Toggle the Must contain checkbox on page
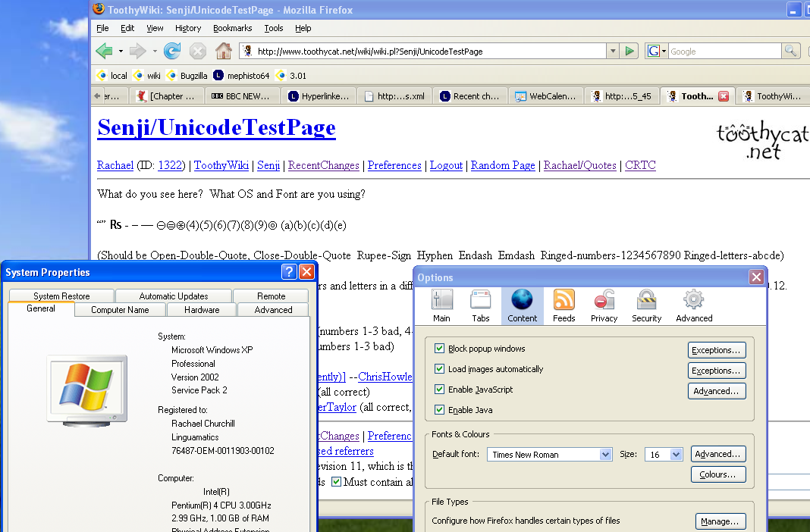Image resolution: width=810 pixels, height=532 pixels. pos(336,482)
